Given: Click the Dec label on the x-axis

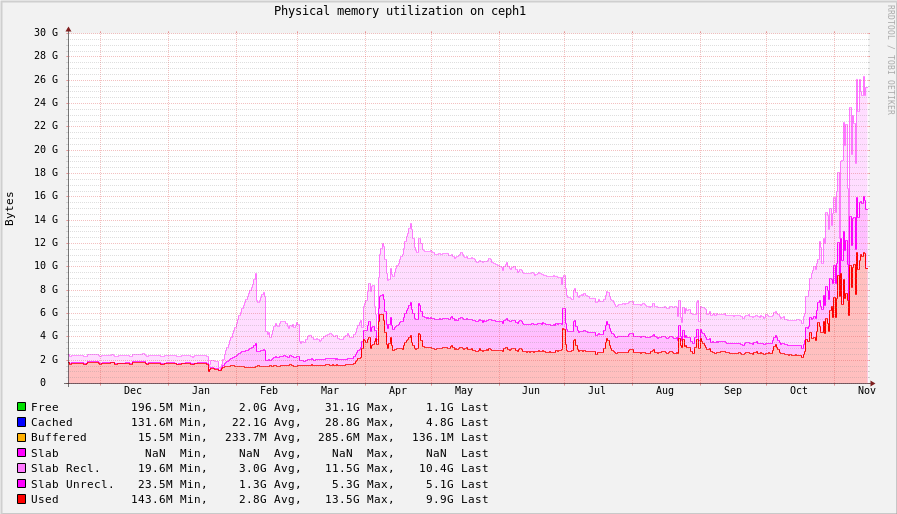Looking at the screenshot, I should coord(133,391).
